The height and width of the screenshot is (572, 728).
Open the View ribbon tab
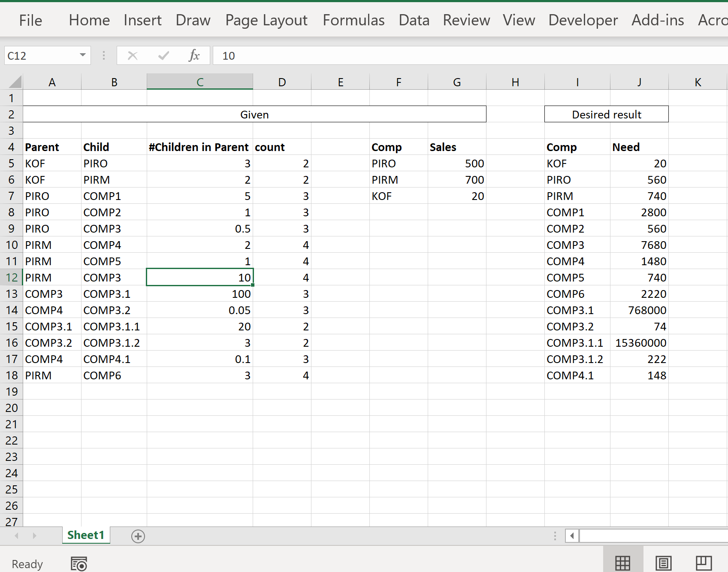tap(519, 20)
